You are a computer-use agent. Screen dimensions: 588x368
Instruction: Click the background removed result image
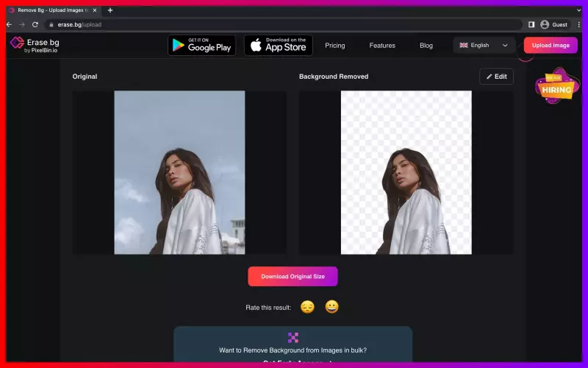coord(406,172)
